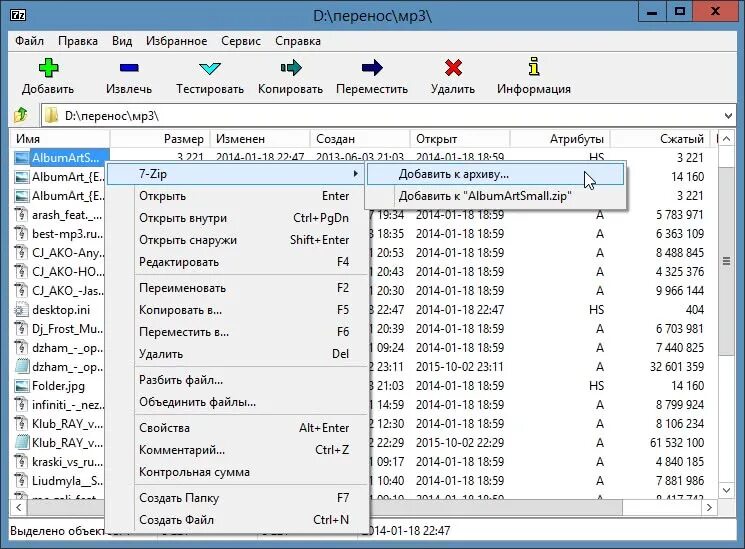Choose Добавить к архиву... in submenu
Image resolution: width=745 pixels, height=549 pixels.
point(495,174)
